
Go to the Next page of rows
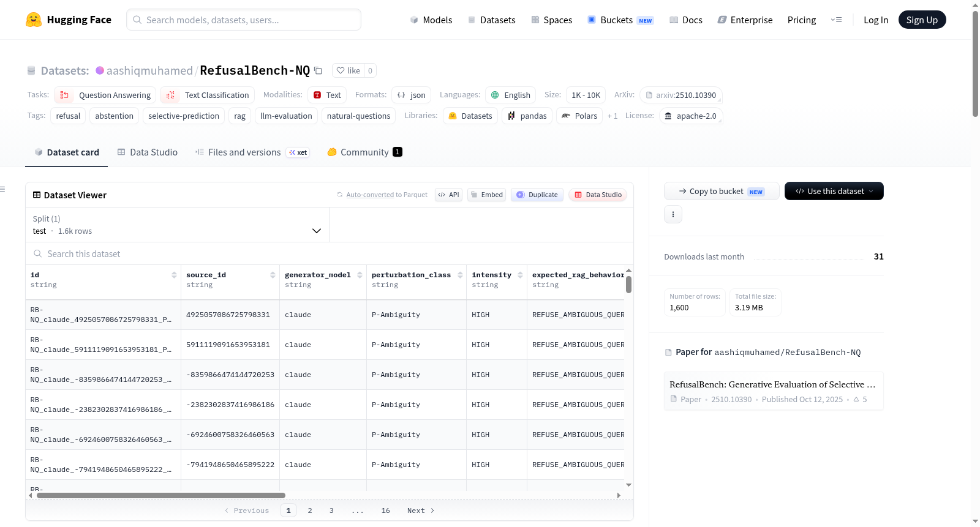(x=421, y=510)
